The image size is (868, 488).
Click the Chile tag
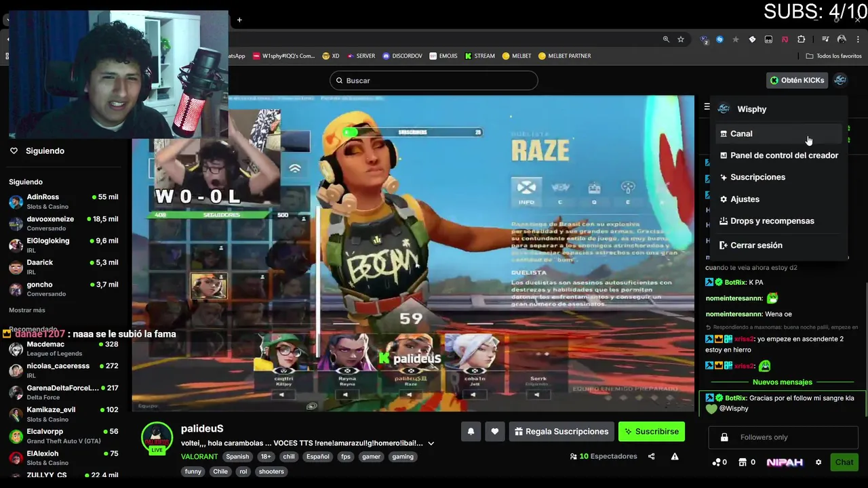pos(220,472)
